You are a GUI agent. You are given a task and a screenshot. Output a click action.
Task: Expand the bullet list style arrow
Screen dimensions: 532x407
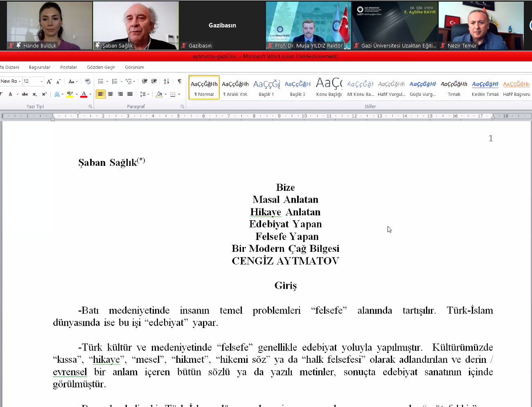click(108, 81)
